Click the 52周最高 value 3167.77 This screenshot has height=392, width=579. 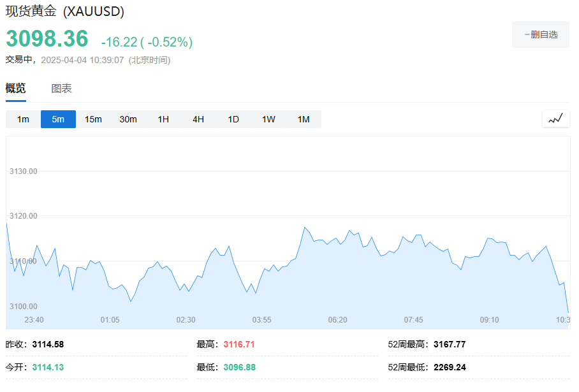tap(450, 344)
